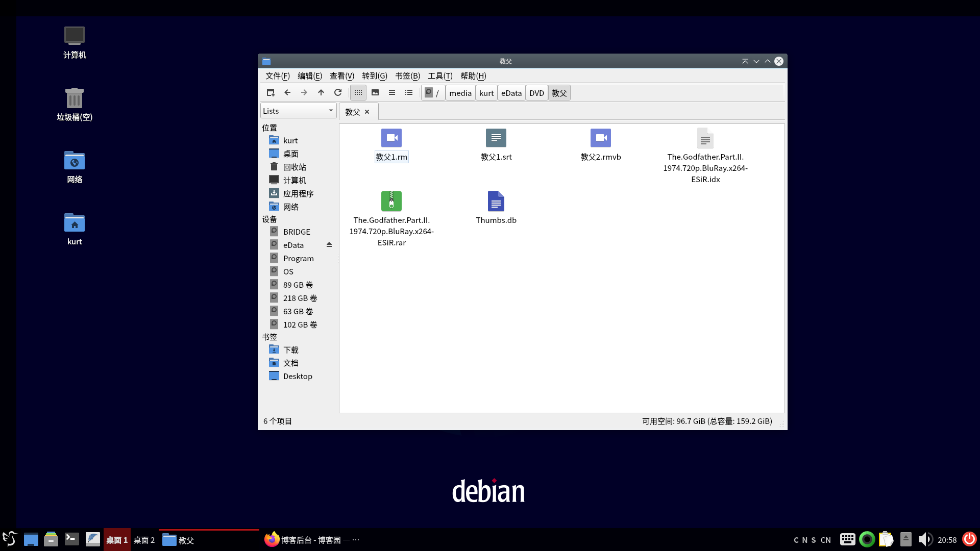Navigate to DVD path segment

[x=536, y=93]
